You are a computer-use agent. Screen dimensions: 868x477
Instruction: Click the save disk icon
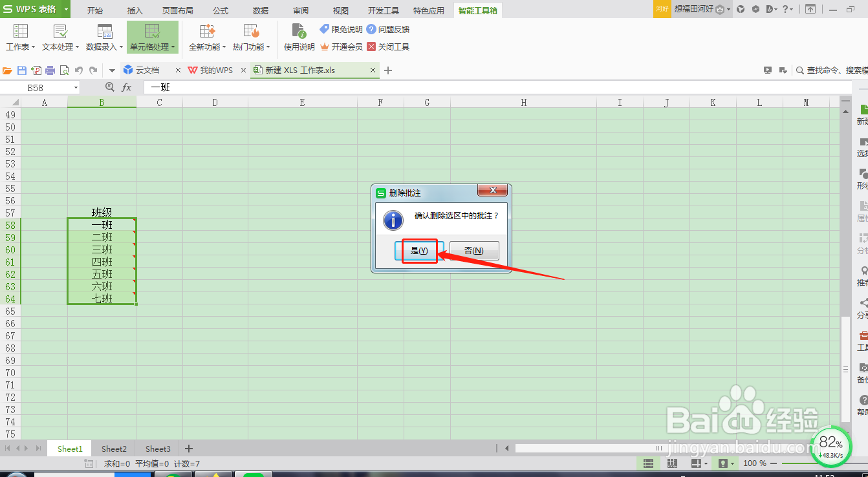(x=22, y=70)
